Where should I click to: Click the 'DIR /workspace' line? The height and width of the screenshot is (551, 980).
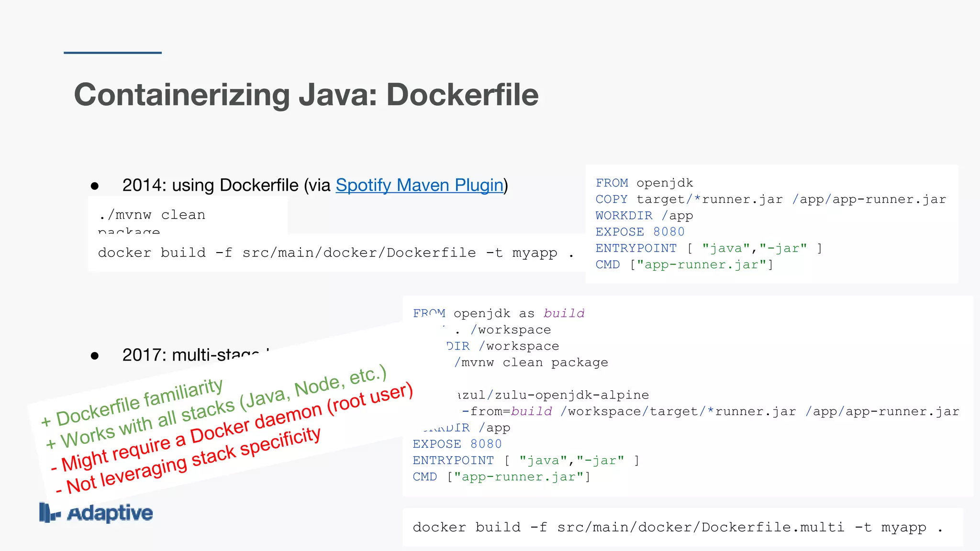pos(502,346)
